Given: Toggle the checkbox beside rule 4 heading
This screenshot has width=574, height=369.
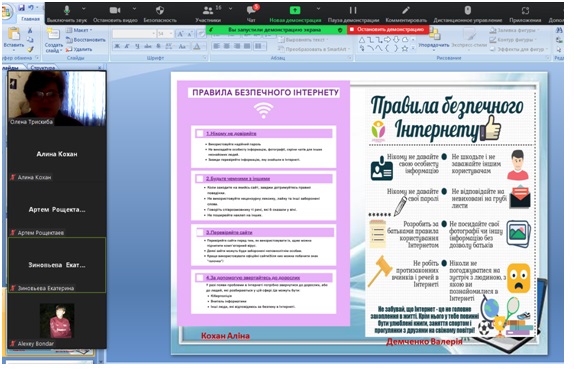Looking at the screenshot, I should 200,278.
